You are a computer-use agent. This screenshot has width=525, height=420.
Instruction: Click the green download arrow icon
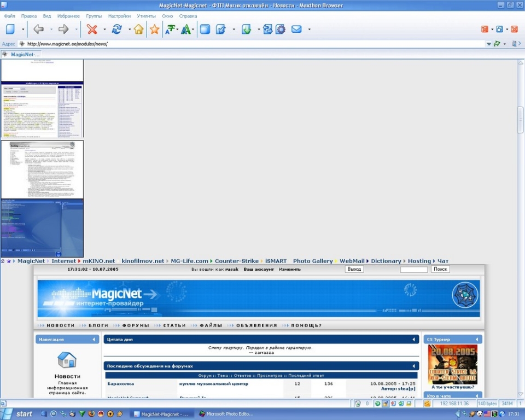(x=247, y=29)
